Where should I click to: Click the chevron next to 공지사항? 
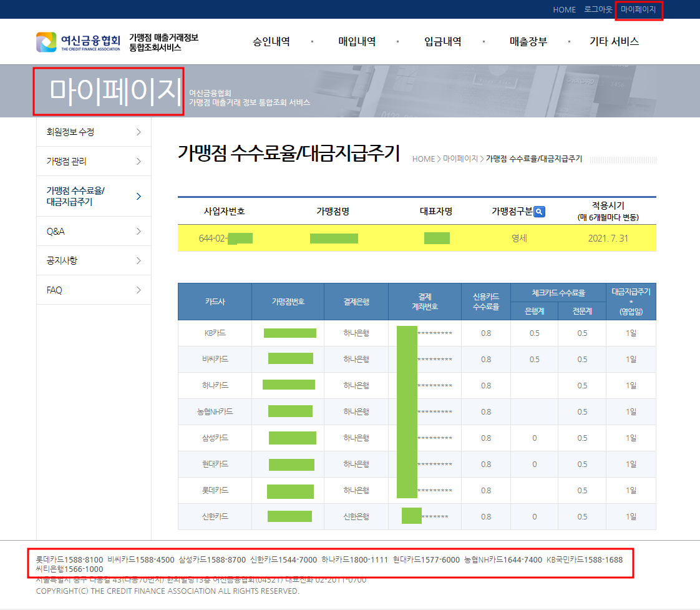coord(139,260)
